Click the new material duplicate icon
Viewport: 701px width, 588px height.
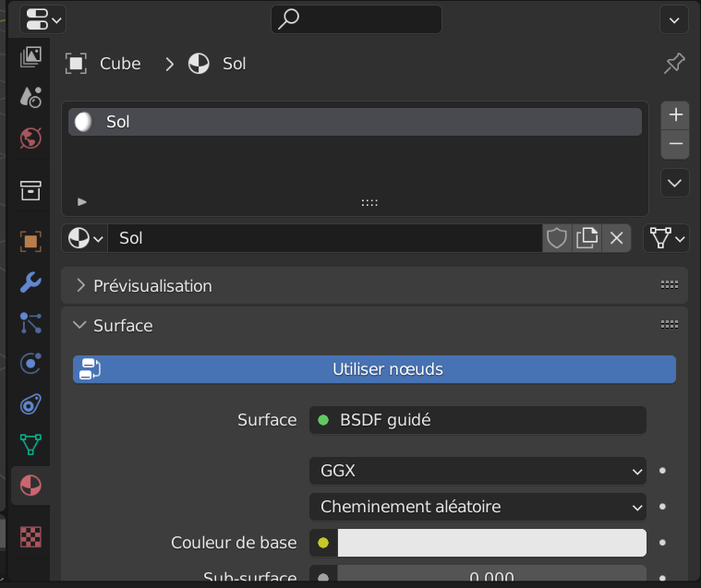pyautogui.click(x=586, y=238)
